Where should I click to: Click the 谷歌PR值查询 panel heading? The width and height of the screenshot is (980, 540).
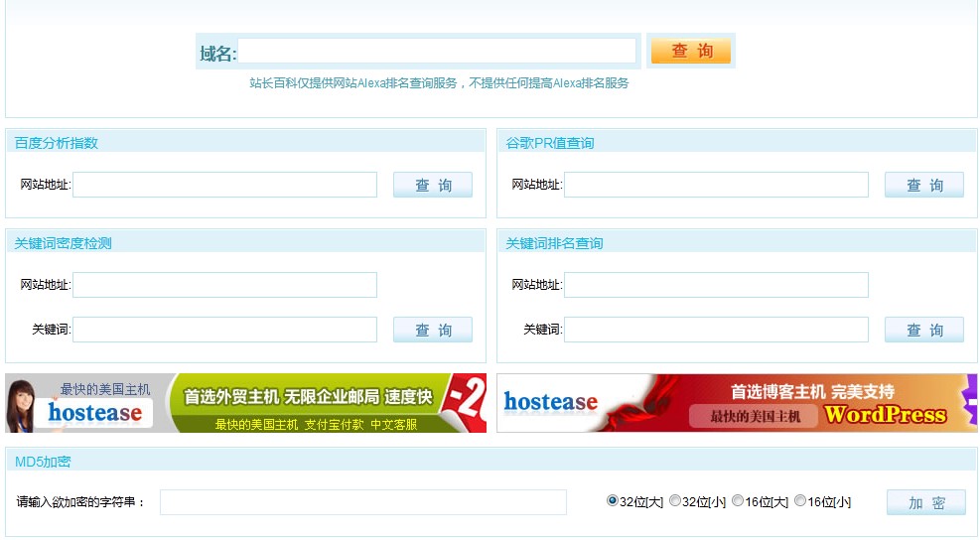(550, 143)
